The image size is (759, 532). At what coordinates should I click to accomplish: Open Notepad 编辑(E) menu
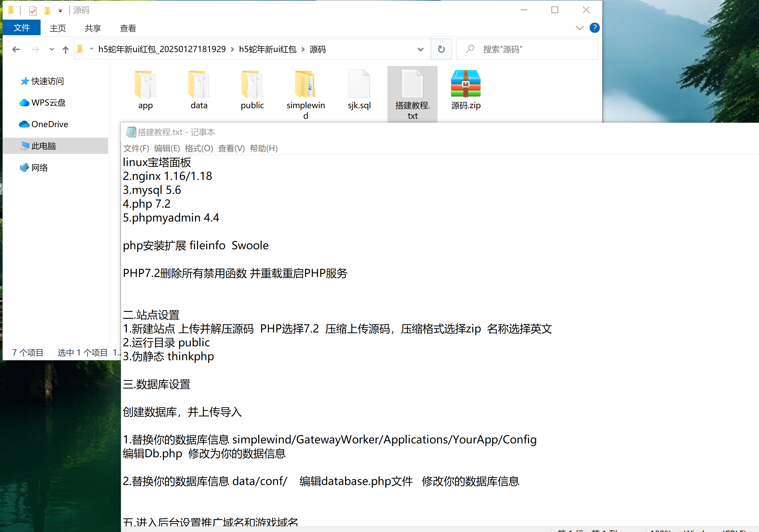(167, 148)
